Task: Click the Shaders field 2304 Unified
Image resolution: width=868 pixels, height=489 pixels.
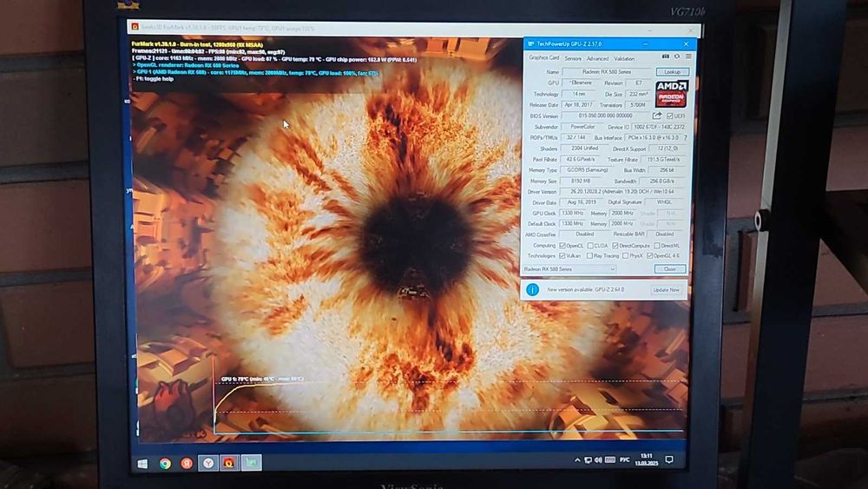Action: 584,149
